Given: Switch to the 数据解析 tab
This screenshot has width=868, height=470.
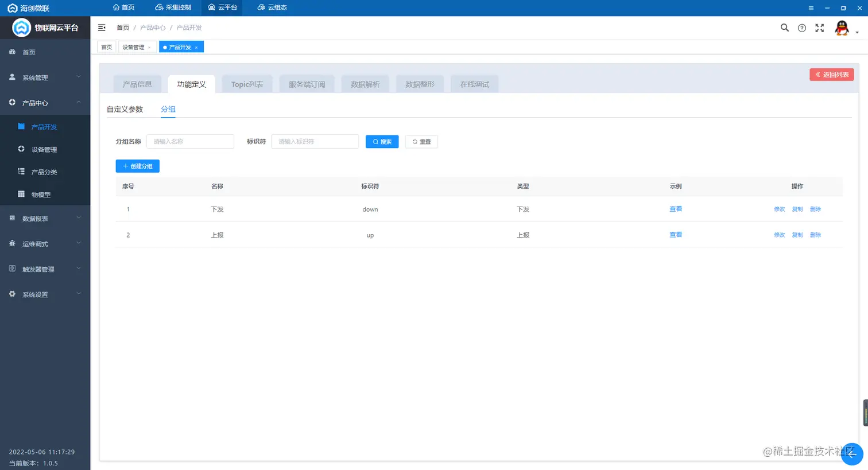Looking at the screenshot, I should tap(365, 84).
